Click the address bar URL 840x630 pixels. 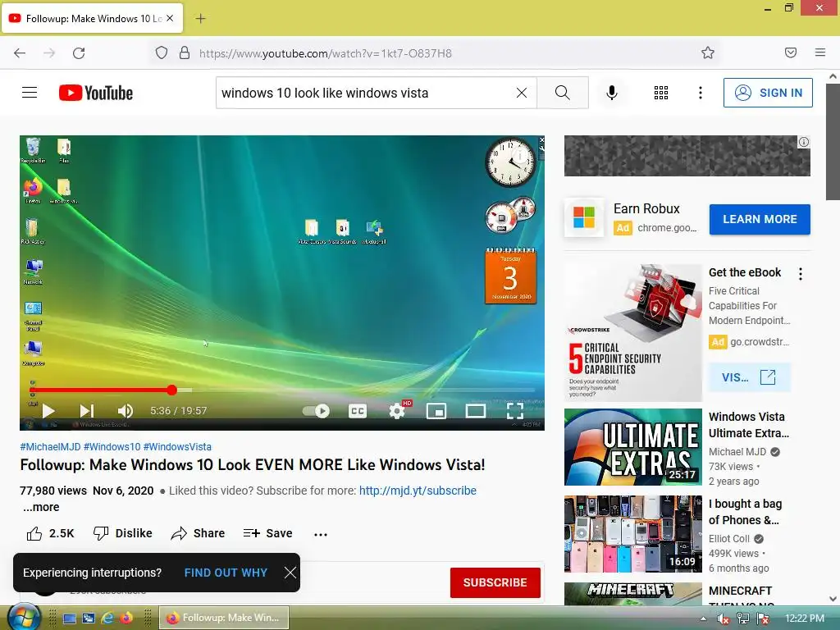(x=325, y=53)
